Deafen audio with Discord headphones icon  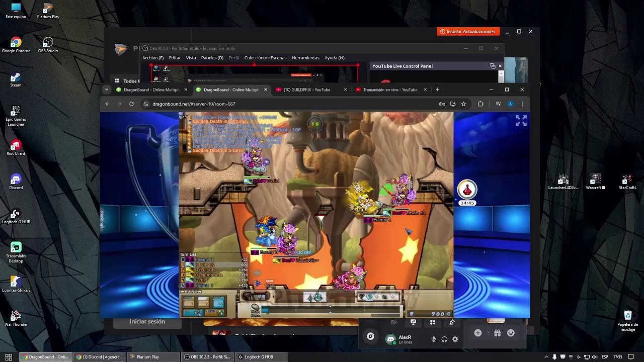(x=444, y=339)
